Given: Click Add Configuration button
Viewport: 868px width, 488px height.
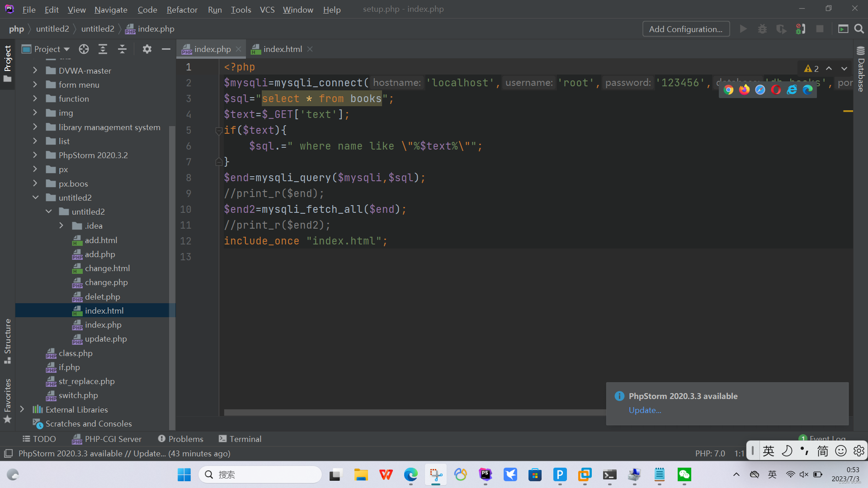Looking at the screenshot, I should click(685, 29).
